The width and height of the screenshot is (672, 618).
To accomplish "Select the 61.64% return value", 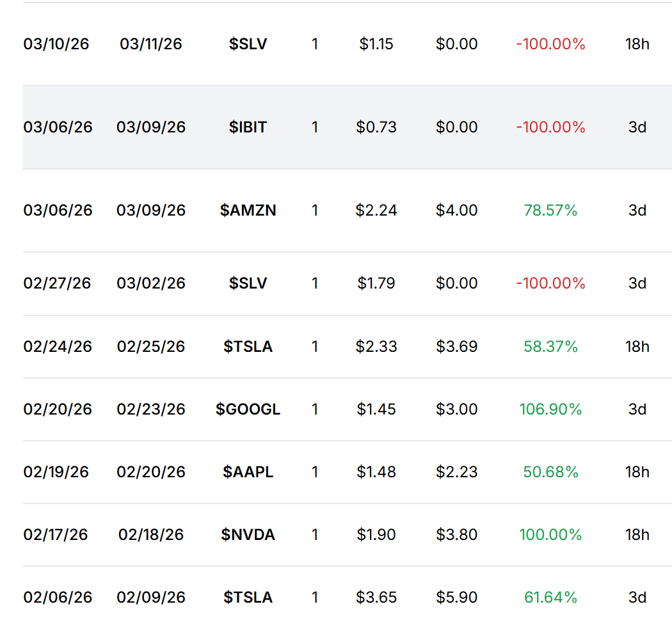I will click(550, 597).
